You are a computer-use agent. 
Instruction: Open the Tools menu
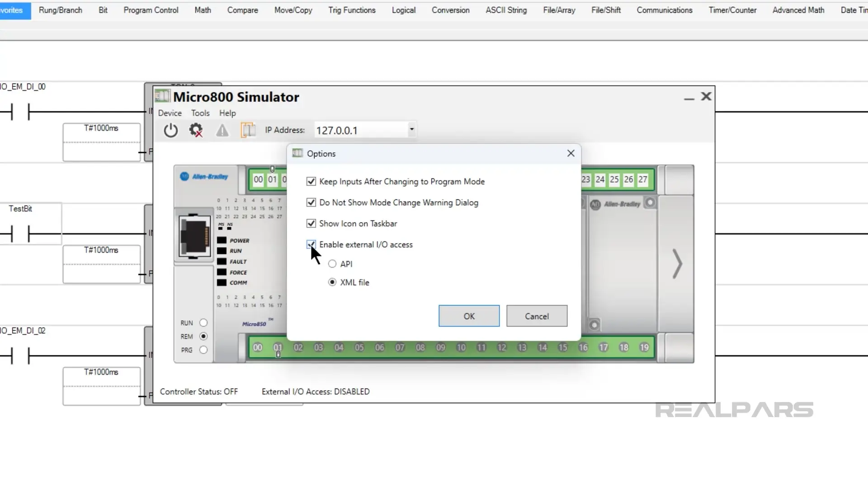[x=200, y=113]
